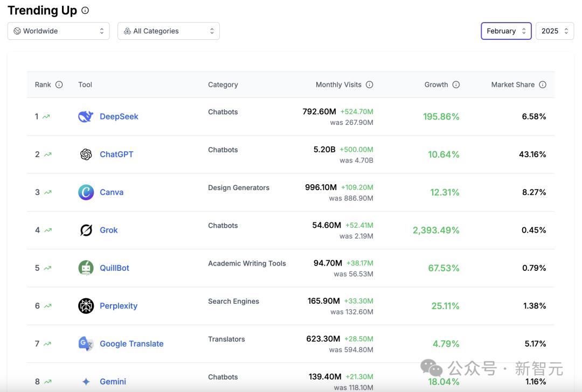Click the info icon beside Trending Up
The width and height of the screenshot is (582, 392).
[85, 10]
